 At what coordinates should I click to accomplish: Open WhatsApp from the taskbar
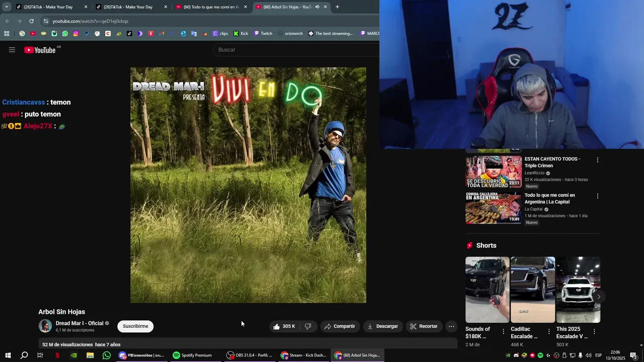click(107, 355)
